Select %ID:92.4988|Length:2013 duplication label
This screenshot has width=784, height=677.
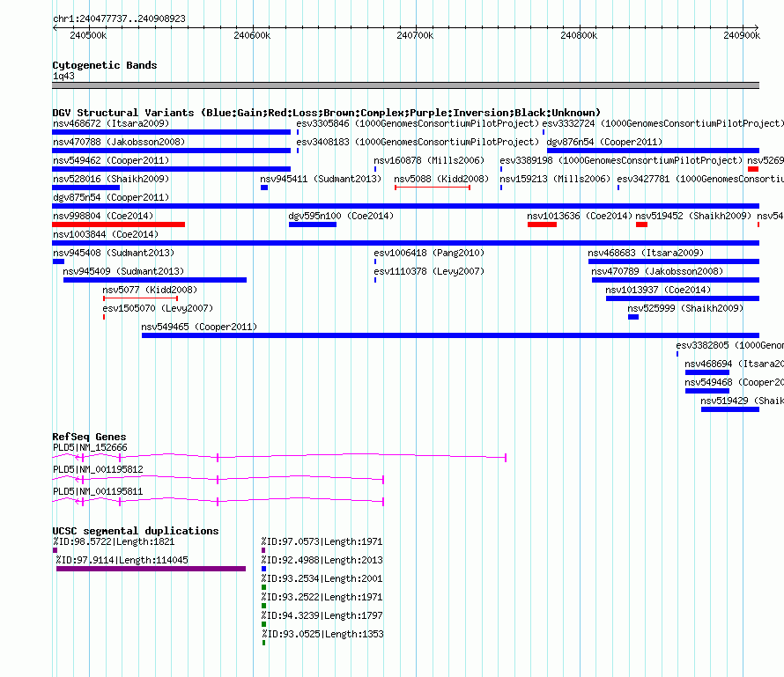pyautogui.click(x=322, y=560)
